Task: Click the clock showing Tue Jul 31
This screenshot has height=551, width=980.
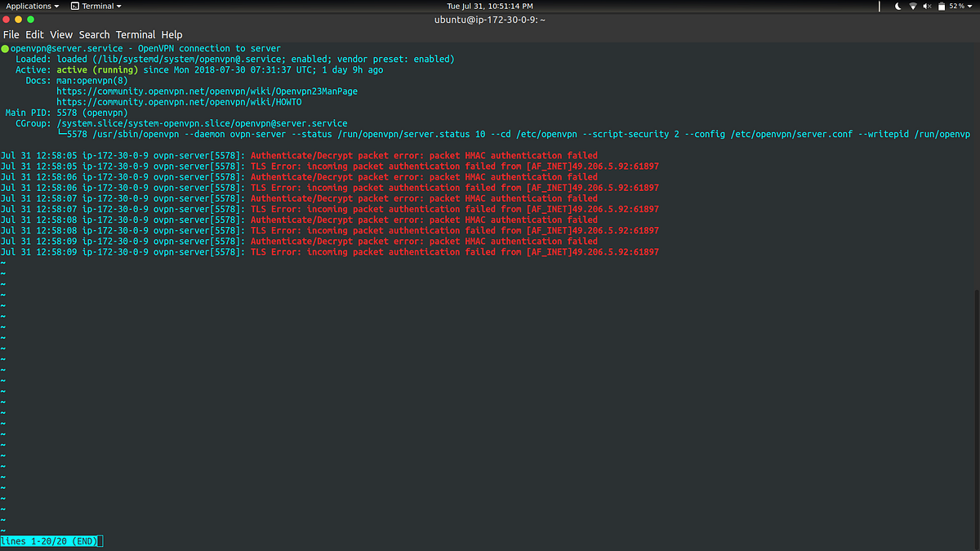Action: pyautogui.click(x=489, y=5)
